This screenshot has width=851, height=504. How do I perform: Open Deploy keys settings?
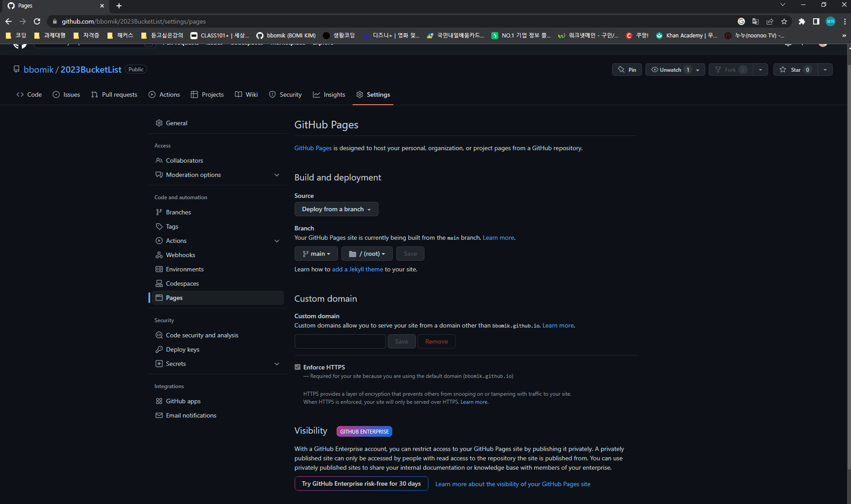pyautogui.click(x=218, y=349)
